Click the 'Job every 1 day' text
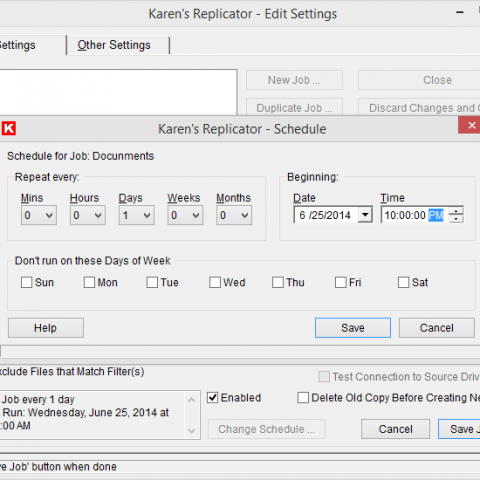Image resolution: width=480 pixels, height=480 pixels. (38, 399)
